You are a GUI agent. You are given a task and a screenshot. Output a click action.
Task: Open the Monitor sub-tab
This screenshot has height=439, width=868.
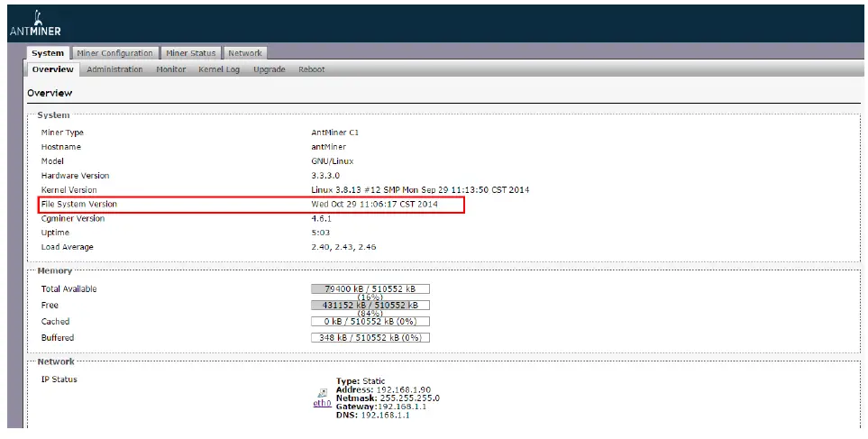[170, 69]
